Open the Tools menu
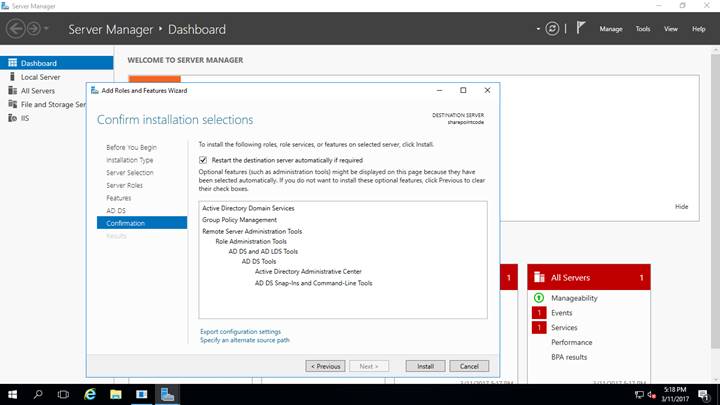720x405 pixels. click(x=643, y=29)
